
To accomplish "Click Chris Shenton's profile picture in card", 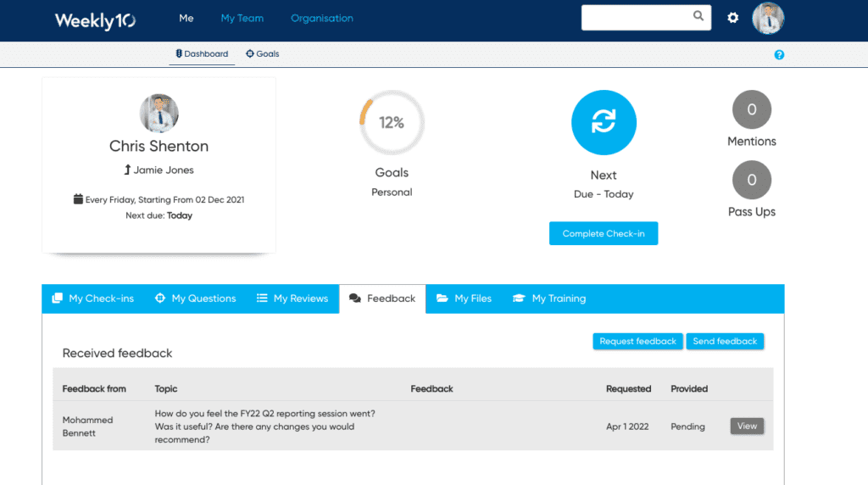I will 159,114.
